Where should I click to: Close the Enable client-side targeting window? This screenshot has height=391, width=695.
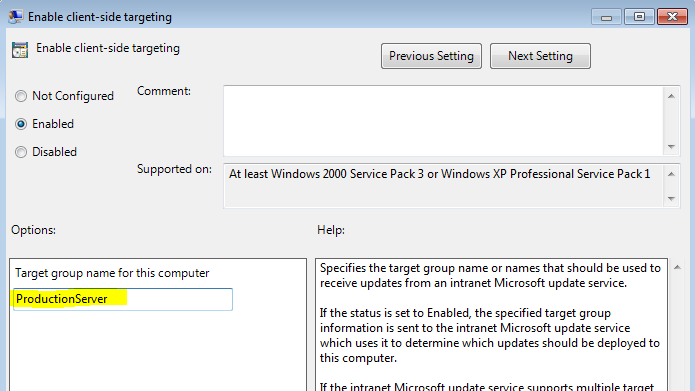click(x=672, y=17)
